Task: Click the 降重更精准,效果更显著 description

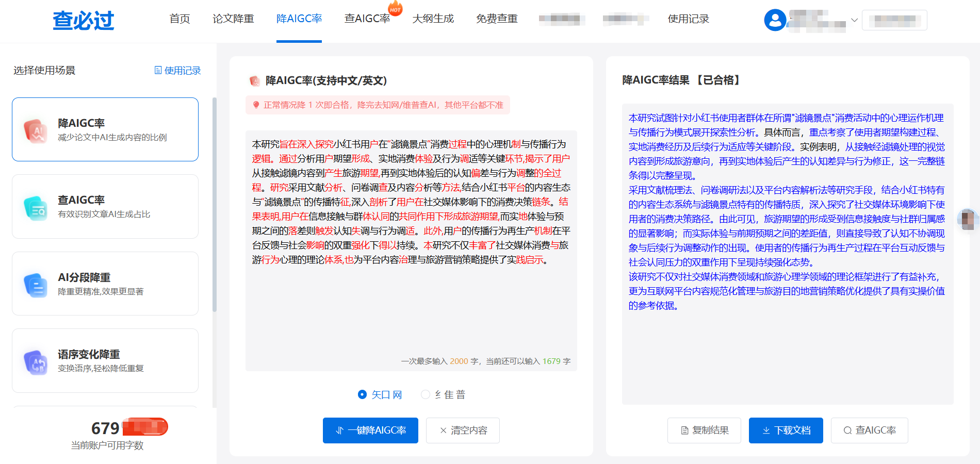Action: click(x=101, y=292)
